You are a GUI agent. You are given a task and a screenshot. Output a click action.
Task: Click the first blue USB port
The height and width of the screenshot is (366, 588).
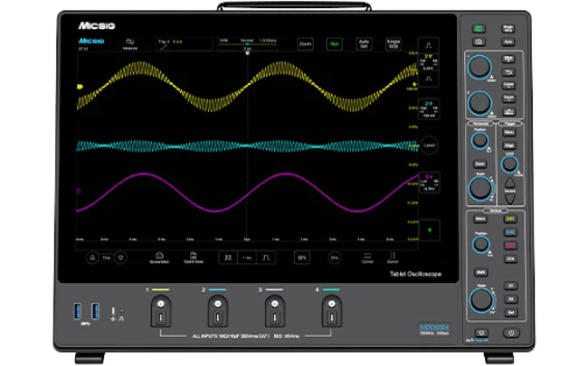point(77,311)
